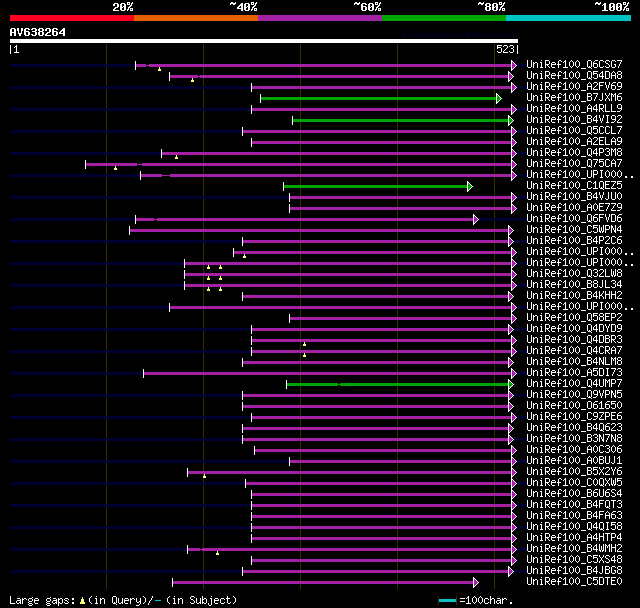Open hit UniRef100_C0QXW5
The width and height of the screenshot is (640, 608).
574,483
